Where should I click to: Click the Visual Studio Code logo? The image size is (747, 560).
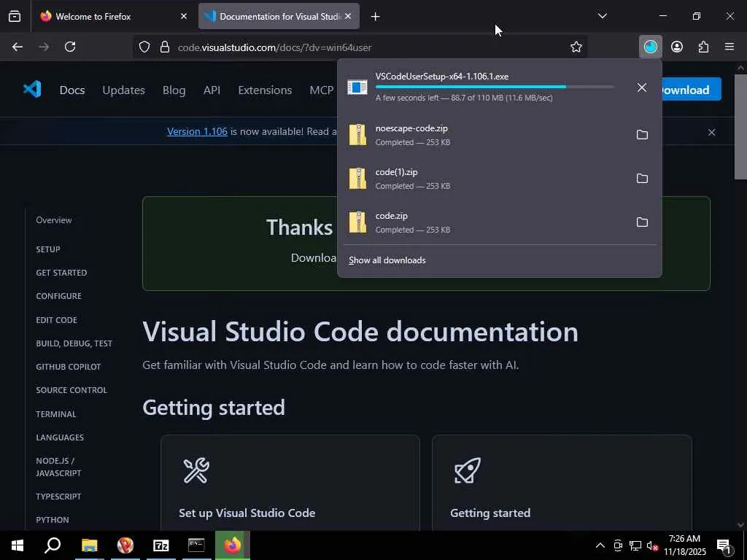[32, 90]
